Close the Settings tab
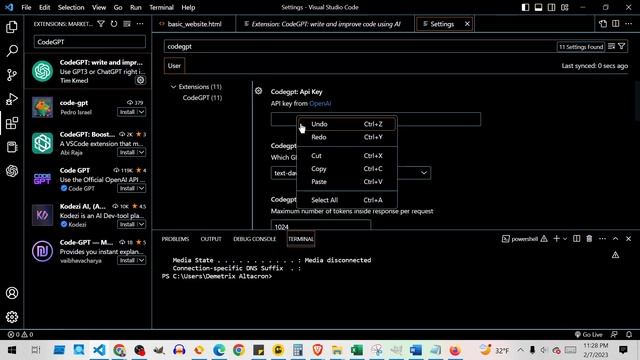Image resolution: width=640 pixels, height=360 pixels. point(467,24)
